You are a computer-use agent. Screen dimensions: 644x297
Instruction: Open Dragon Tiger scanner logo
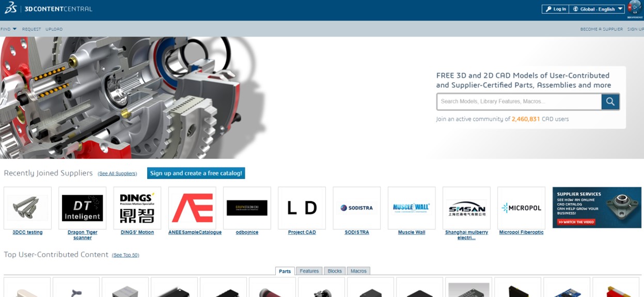click(x=82, y=208)
